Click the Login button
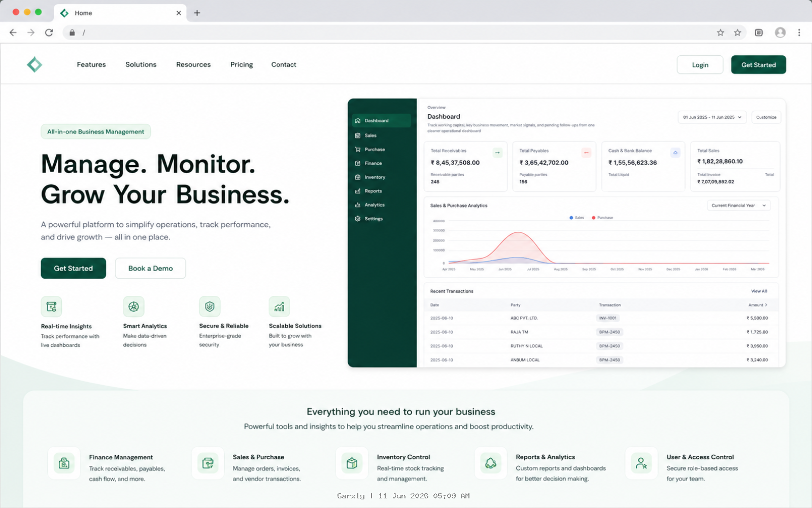The height and width of the screenshot is (508, 812). coord(700,65)
